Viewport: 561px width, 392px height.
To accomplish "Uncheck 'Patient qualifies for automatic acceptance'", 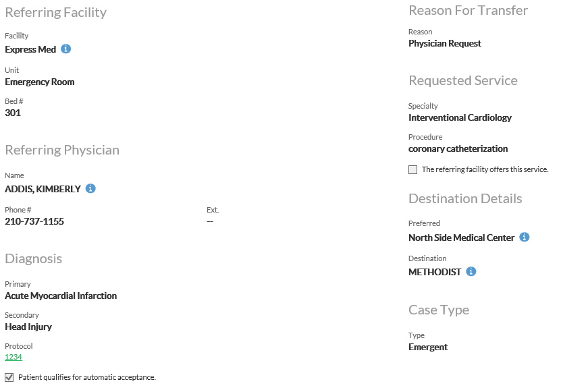I will click(x=9, y=377).
